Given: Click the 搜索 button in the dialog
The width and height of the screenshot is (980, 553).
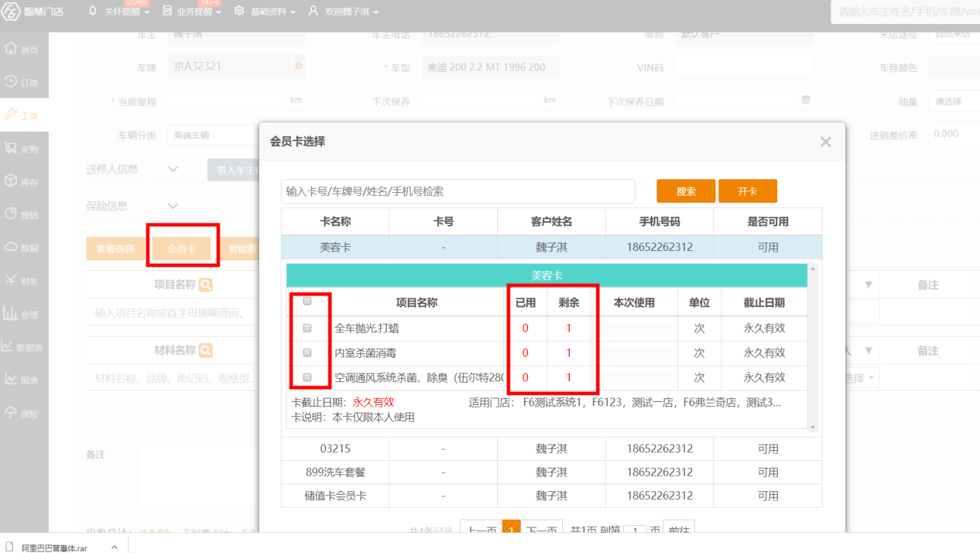Looking at the screenshot, I should pyautogui.click(x=686, y=191).
